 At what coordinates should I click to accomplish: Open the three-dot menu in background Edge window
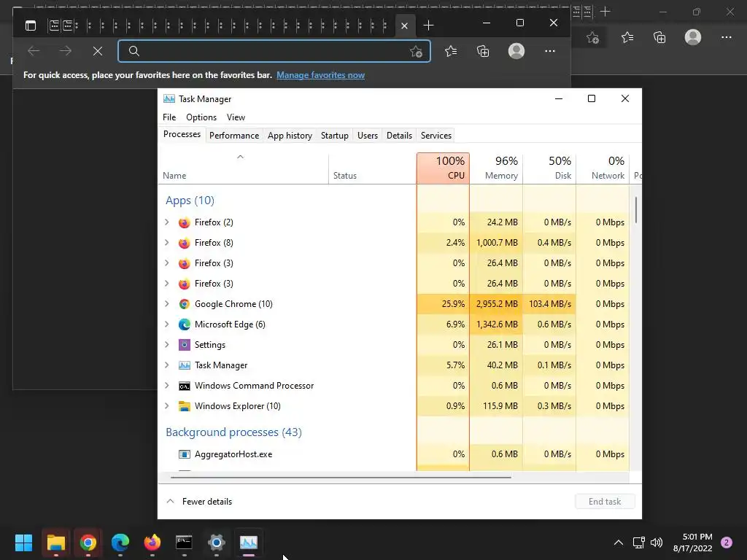[x=726, y=37]
